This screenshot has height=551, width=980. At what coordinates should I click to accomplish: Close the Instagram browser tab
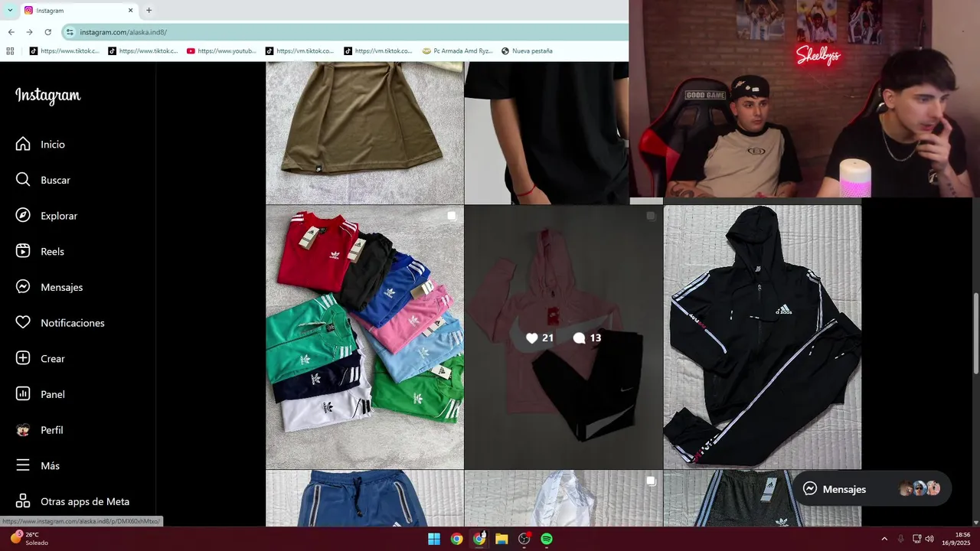(130, 11)
